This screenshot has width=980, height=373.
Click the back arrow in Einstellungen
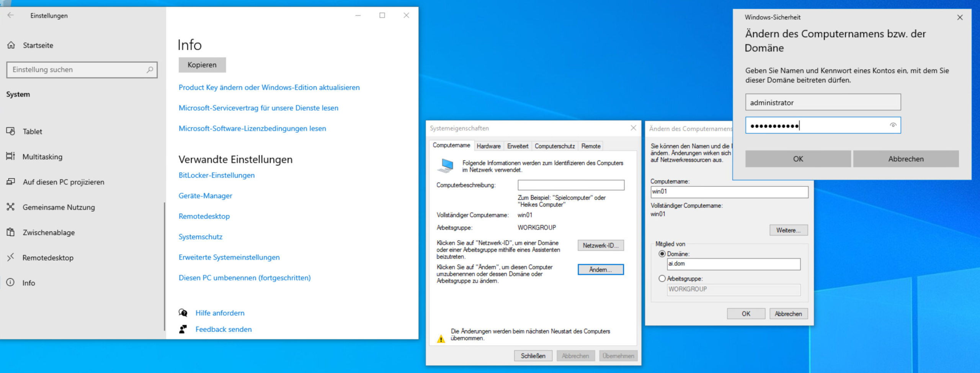pos(11,15)
